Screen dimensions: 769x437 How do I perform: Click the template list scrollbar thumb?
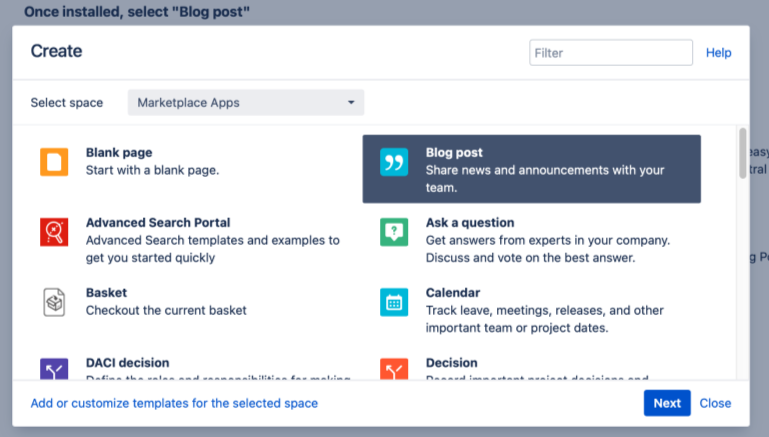742,152
